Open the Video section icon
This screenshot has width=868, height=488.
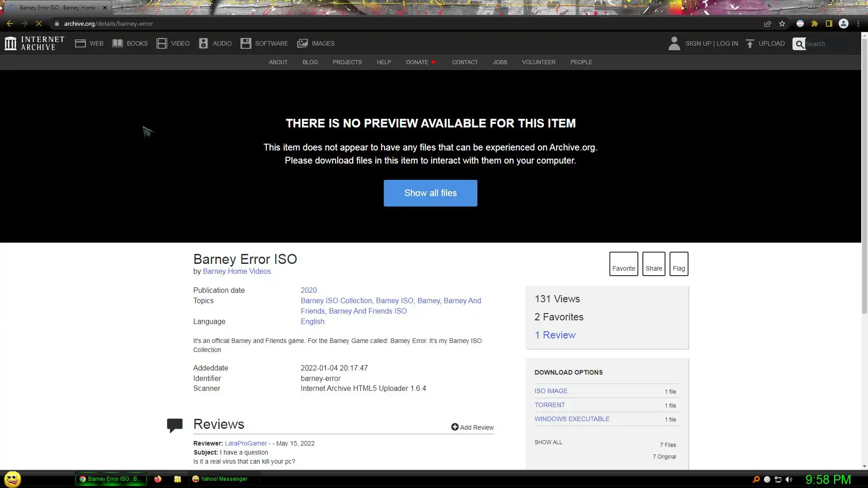pos(161,43)
